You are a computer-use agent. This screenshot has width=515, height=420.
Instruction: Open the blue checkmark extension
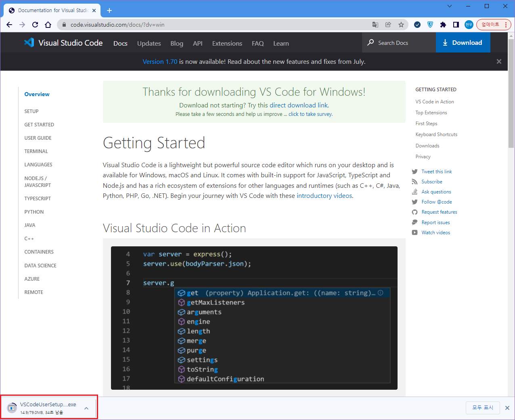[417, 25]
